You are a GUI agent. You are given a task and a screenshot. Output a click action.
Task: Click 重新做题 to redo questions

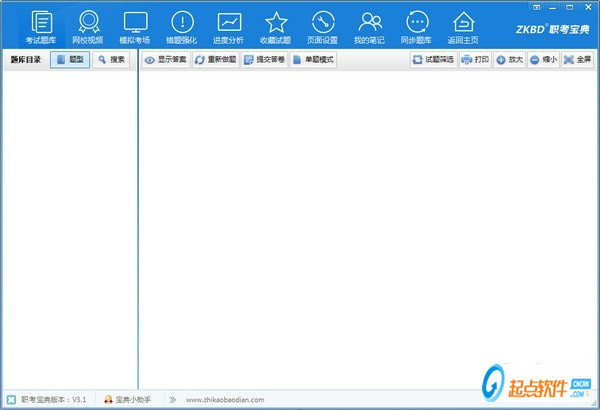point(216,60)
